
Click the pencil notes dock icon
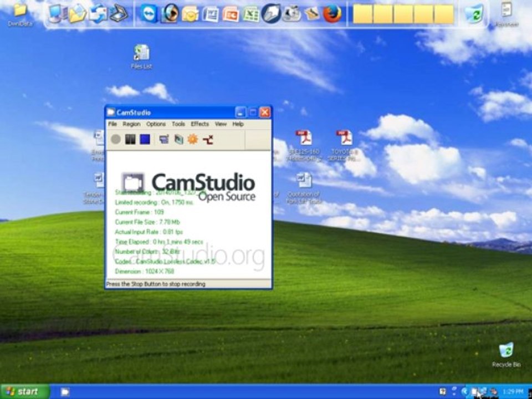pyautogui.click(x=312, y=14)
